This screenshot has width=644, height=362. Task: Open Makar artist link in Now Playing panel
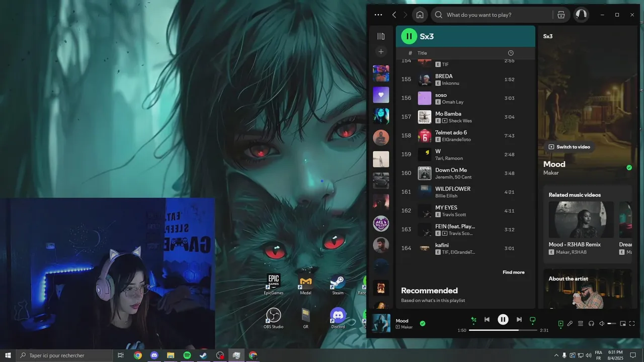tap(551, 173)
